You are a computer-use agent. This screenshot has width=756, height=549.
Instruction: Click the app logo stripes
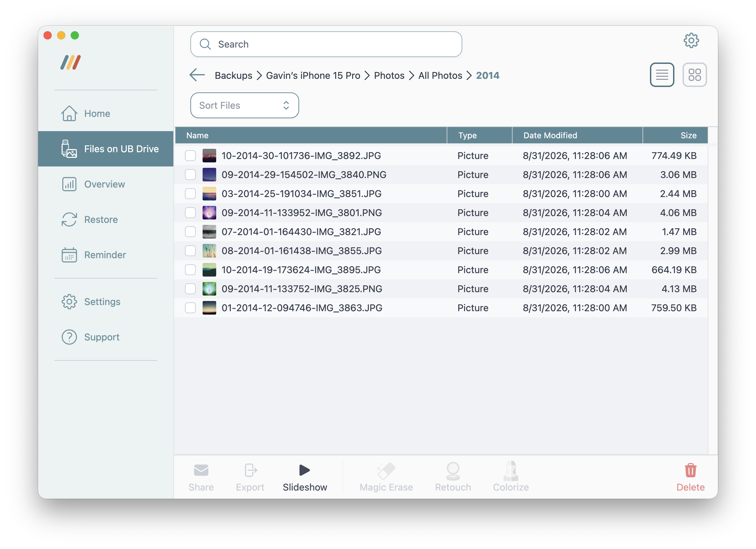70,63
